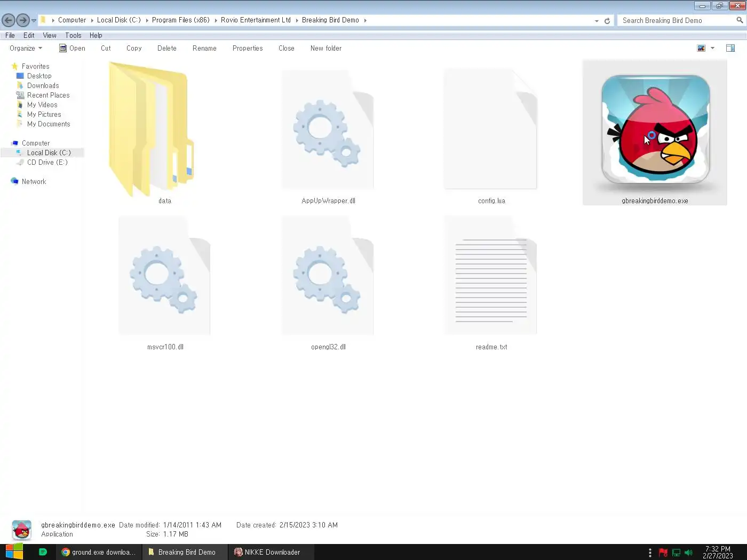Click the red flag tray icon

tap(663, 553)
